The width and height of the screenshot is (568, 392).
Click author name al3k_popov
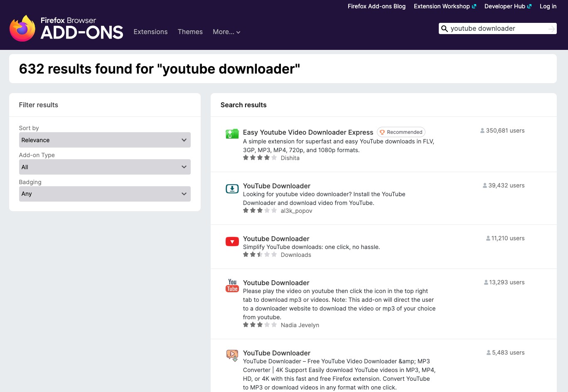[x=296, y=211]
